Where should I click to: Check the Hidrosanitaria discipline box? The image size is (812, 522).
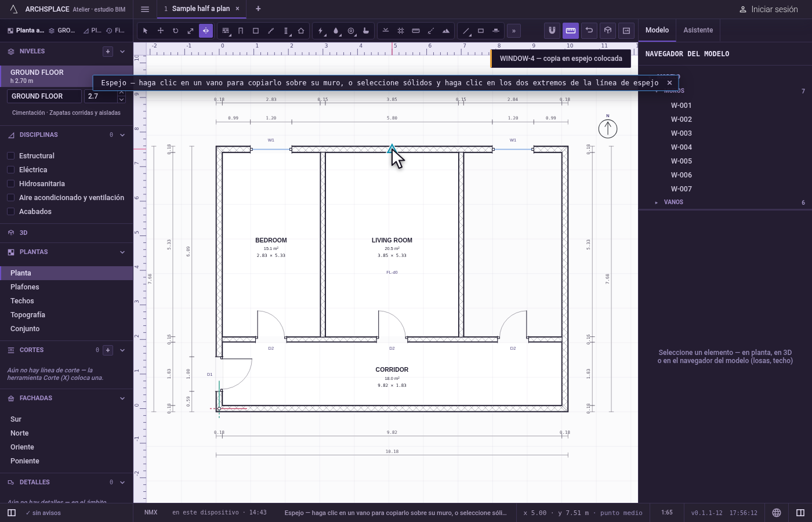click(x=10, y=184)
